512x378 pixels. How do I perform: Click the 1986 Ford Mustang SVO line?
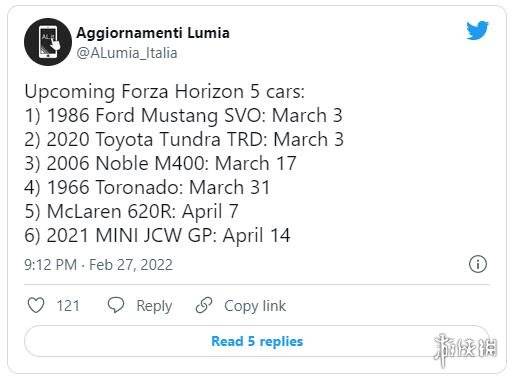(x=183, y=116)
